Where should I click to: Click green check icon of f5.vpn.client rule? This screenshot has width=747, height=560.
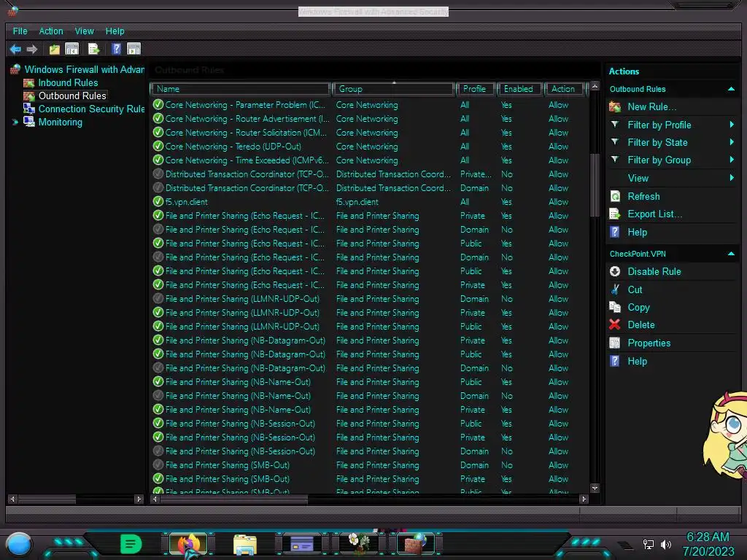158,201
